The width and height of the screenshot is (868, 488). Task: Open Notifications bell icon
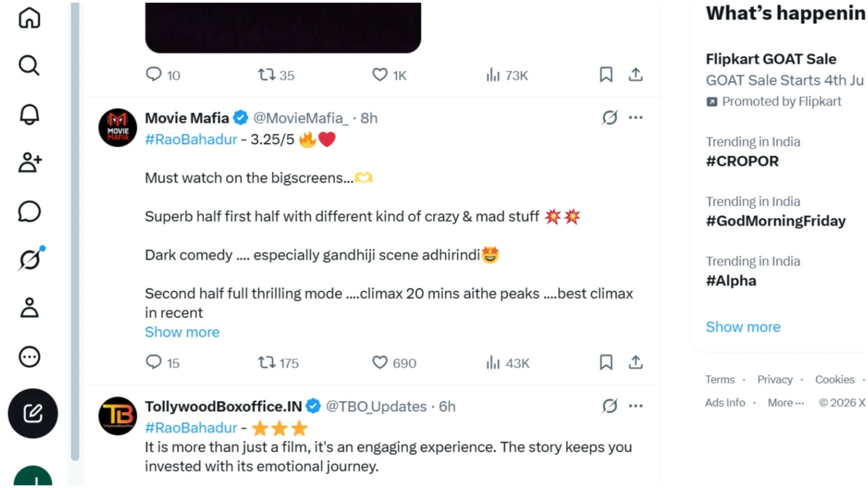tap(29, 114)
